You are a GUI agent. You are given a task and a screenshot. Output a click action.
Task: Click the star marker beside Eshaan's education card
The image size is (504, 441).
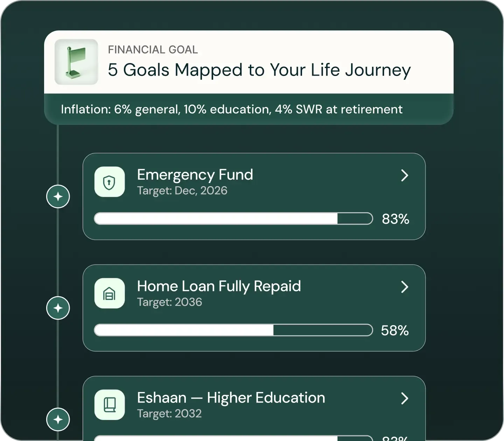tap(58, 419)
